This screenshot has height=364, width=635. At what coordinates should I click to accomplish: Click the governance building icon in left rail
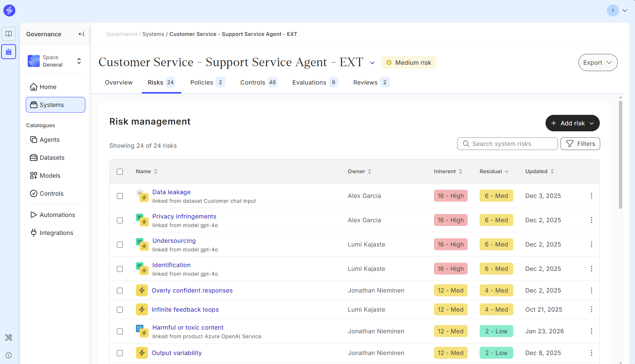coord(9,52)
